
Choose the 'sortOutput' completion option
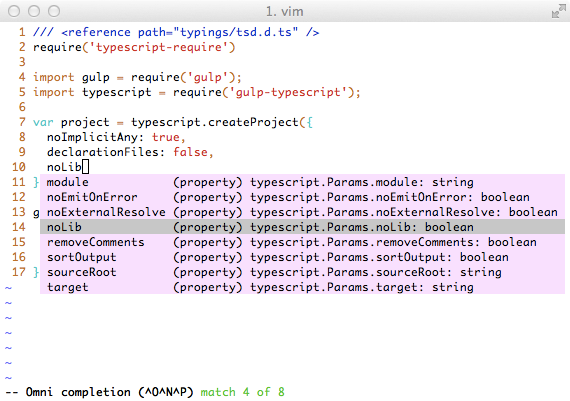pos(302,257)
